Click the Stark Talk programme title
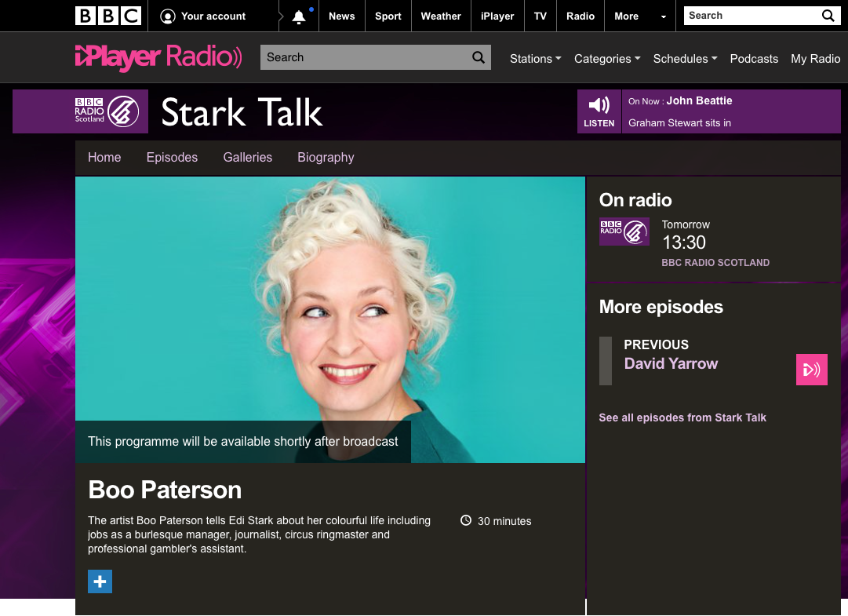Image resolution: width=848 pixels, height=616 pixels. pyautogui.click(x=242, y=112)
